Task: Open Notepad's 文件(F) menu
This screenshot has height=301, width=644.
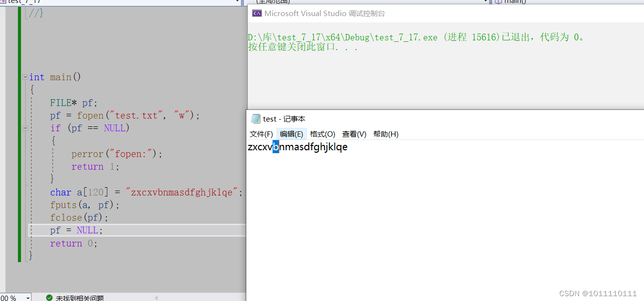Action: point(261,134)
